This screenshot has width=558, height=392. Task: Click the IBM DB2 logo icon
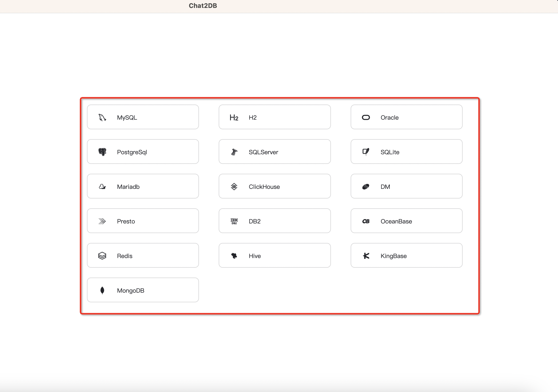234,221
